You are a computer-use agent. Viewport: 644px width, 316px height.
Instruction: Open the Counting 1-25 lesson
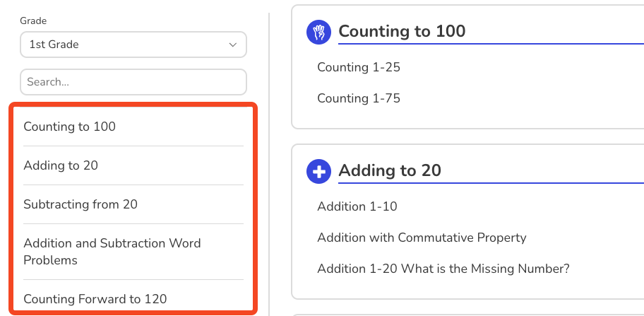[x=359, y=67]
